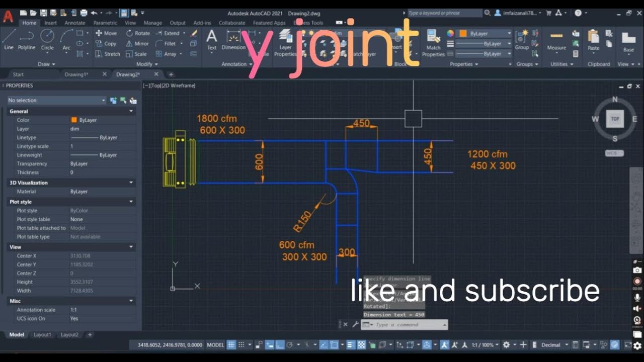The width and height of the screenshot is (644, 362).
Task: Toggle snap mode in status bar
Action: pos(242,345)
